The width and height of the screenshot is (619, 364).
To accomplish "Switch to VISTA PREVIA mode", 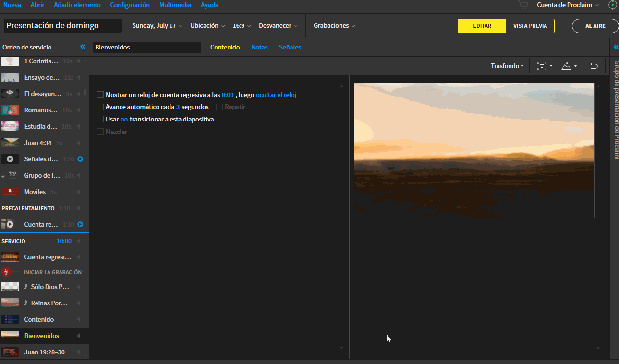I will pos(530,26).
